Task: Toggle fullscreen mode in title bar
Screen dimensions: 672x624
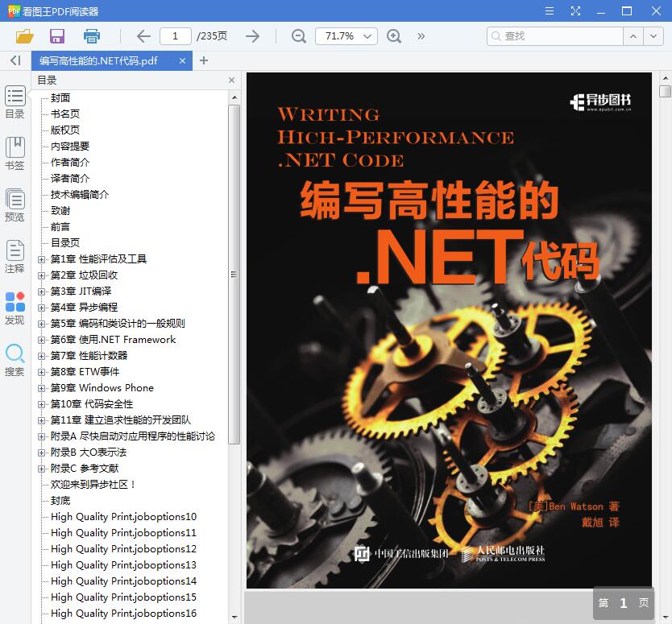Action: click(575, 11)
